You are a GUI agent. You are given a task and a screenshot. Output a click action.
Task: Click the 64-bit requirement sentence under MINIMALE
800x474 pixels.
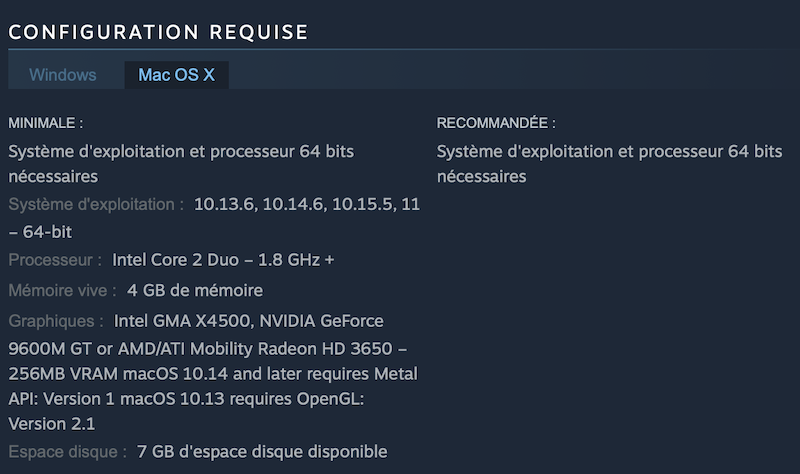[181, 152]
